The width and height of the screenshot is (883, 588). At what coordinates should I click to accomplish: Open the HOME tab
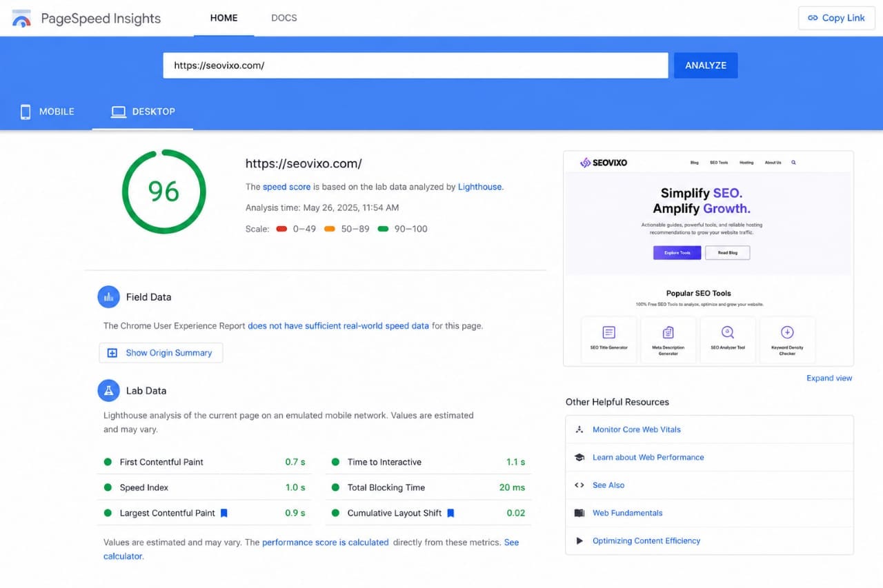224,18
